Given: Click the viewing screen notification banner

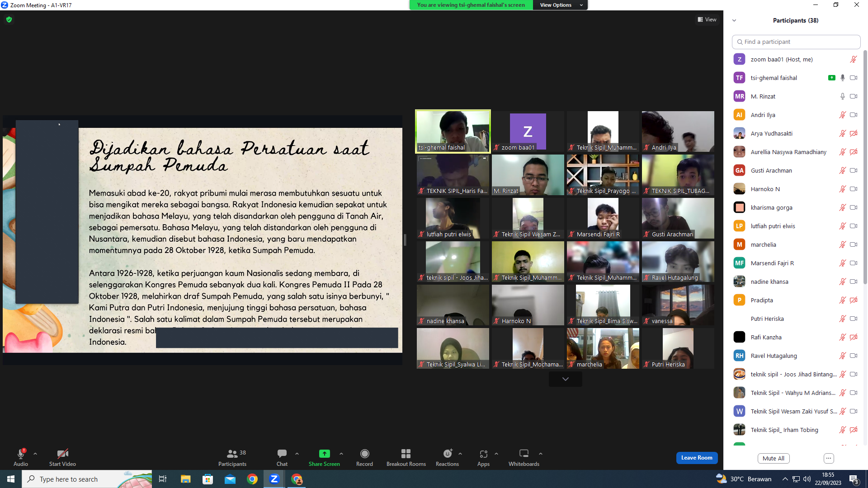Looking at the screenshot, I should [x=471, y=5].
